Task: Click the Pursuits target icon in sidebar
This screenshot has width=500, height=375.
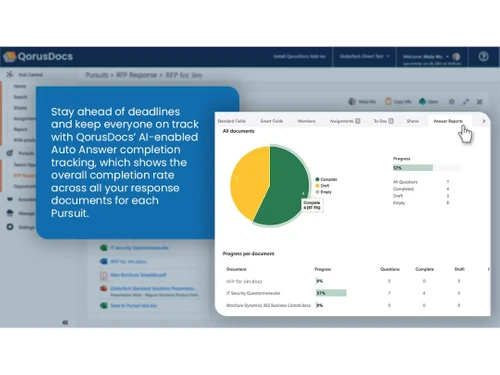Action: tap(10, 153)
